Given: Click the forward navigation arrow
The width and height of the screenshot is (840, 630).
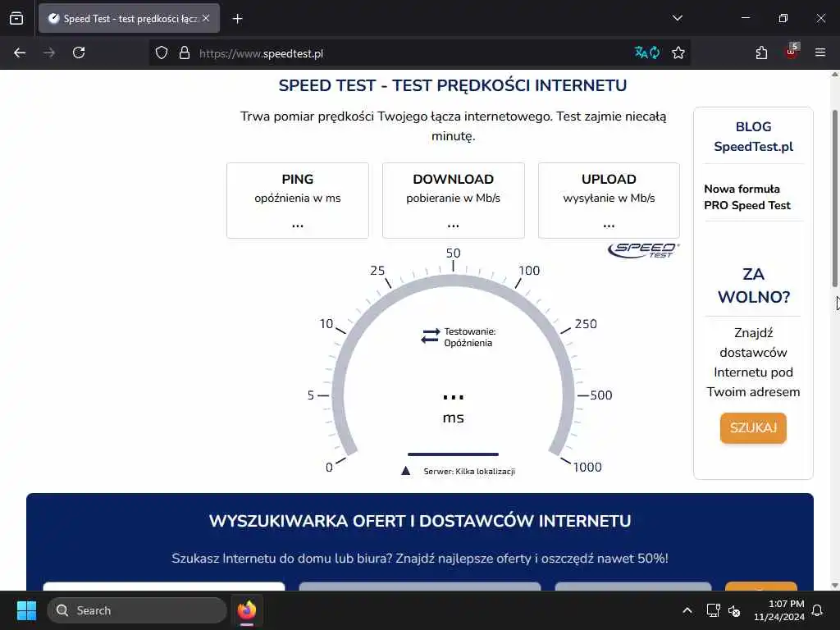Looking at the screenshot, I should click(48, 53).
